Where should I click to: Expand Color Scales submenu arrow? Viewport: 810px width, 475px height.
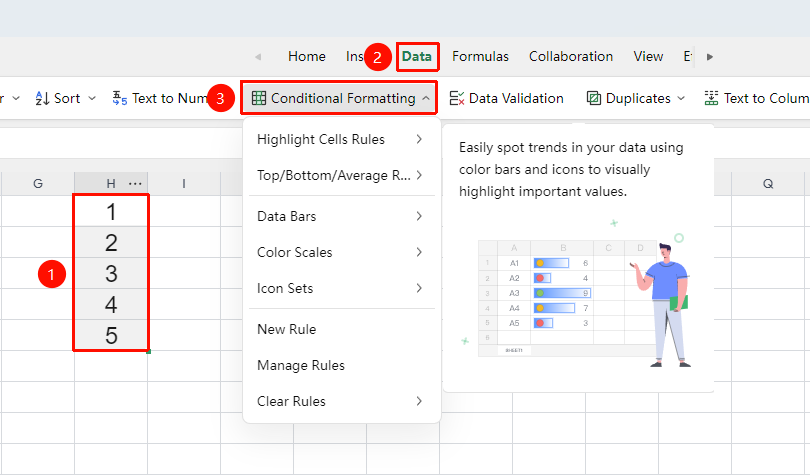coord(419,252)
